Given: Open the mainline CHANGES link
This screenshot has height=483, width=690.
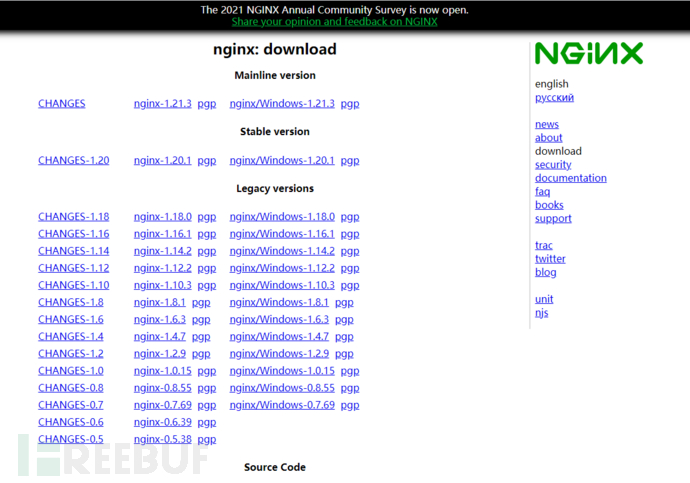Looking at the screenshot, I should [x=61, y=104].
